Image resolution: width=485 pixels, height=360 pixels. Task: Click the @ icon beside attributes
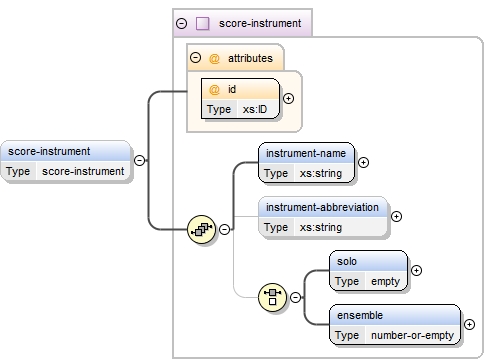214,58
